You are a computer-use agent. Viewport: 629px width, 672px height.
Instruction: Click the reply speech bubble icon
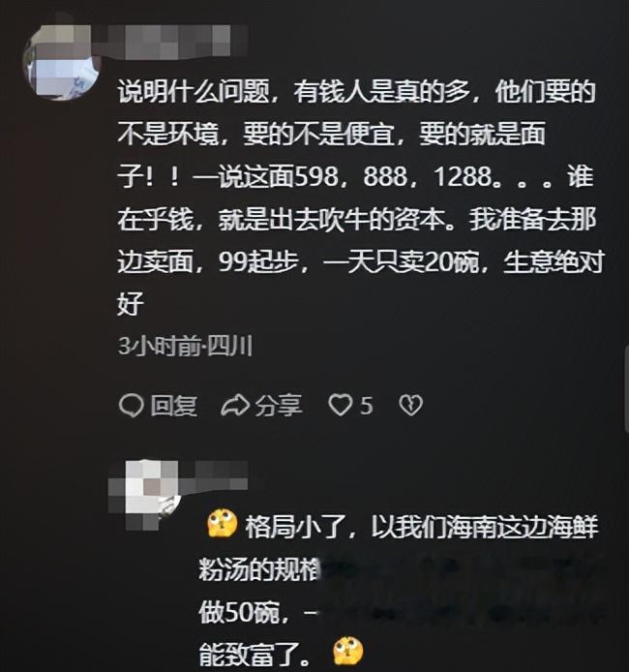(131, 406)
